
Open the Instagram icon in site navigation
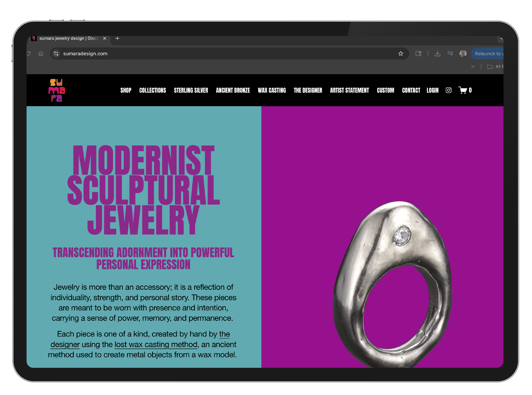pyautogui.click(x=448, y=90)
